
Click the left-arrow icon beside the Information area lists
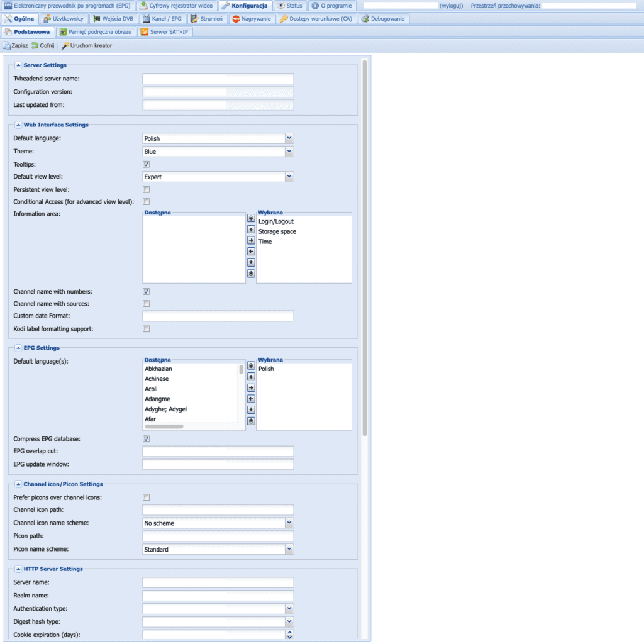click(x=250, y=251)
